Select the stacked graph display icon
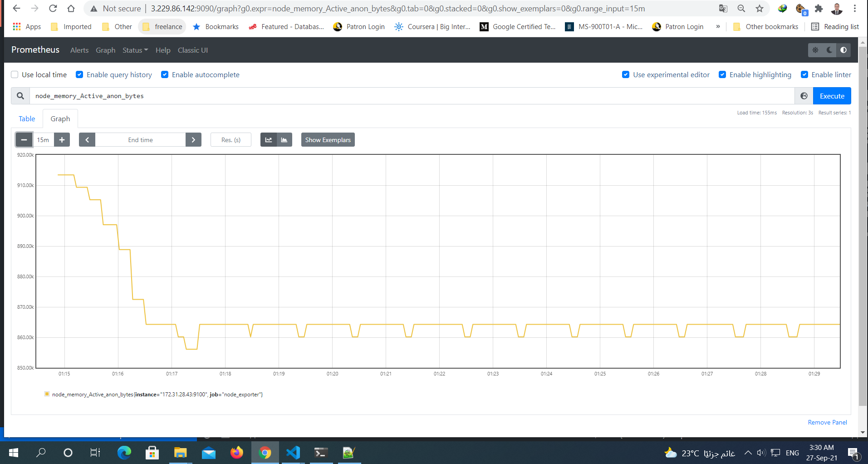The width and height of the screenshot is (868, 464). (284, 139)
